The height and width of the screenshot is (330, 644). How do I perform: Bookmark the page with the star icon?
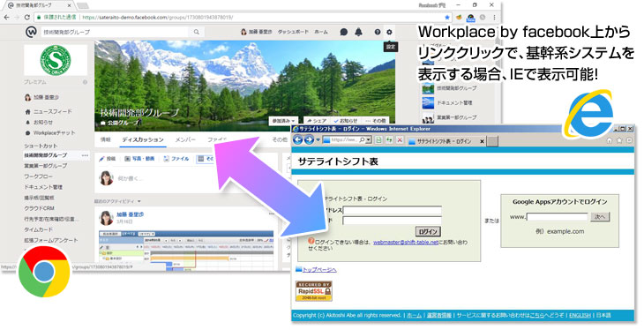coord(447,18)
